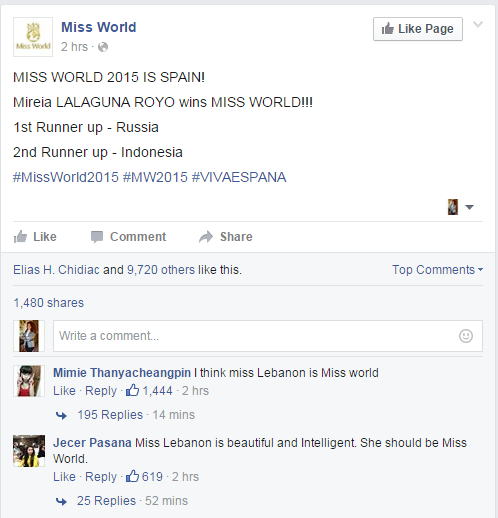
Task: Like the post using thumbs-up icon
Action: tap(20, 237)
